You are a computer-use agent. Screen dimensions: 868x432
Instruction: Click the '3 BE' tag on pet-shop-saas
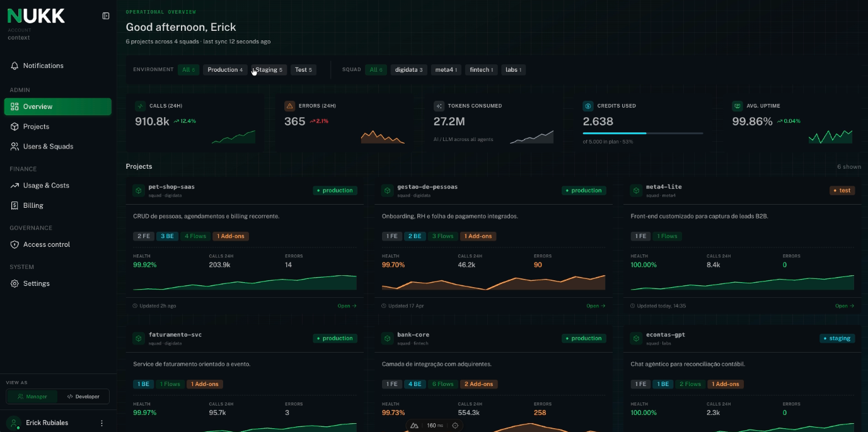coord(167,236)
